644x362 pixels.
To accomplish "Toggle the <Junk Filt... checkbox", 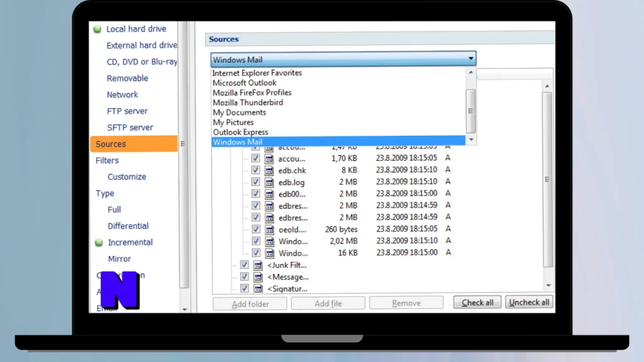I will tap(245, 265).
